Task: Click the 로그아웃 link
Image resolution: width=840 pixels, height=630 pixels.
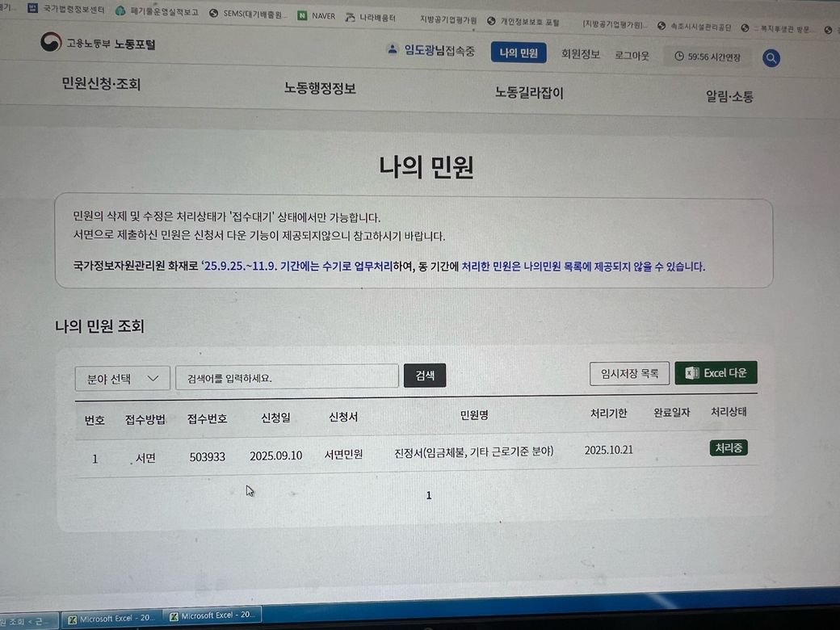Action: [632, 55]
